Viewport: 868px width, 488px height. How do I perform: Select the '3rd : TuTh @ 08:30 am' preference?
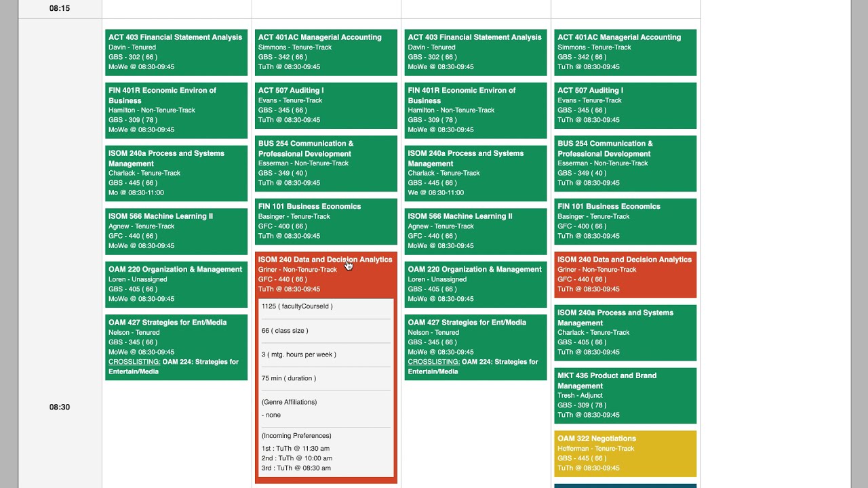point(296,468)
